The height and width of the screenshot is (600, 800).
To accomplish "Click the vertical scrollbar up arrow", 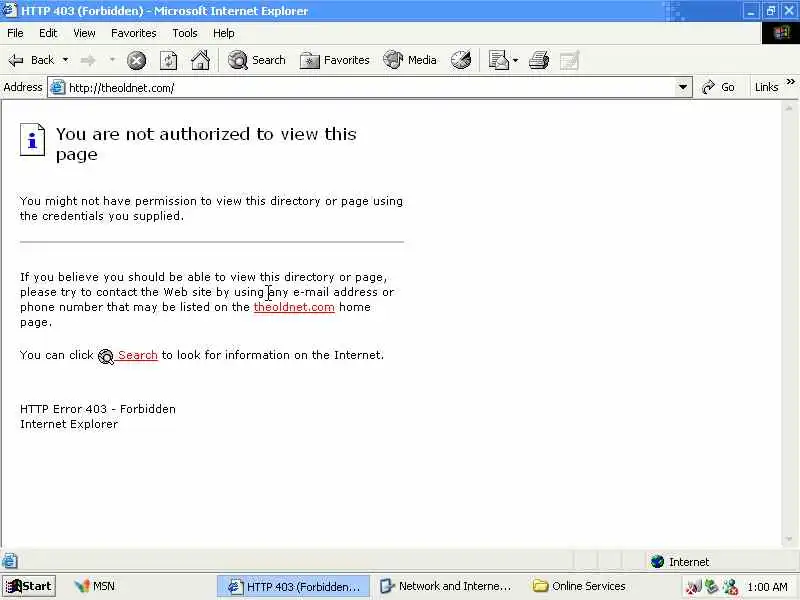I will pos(789,108).
